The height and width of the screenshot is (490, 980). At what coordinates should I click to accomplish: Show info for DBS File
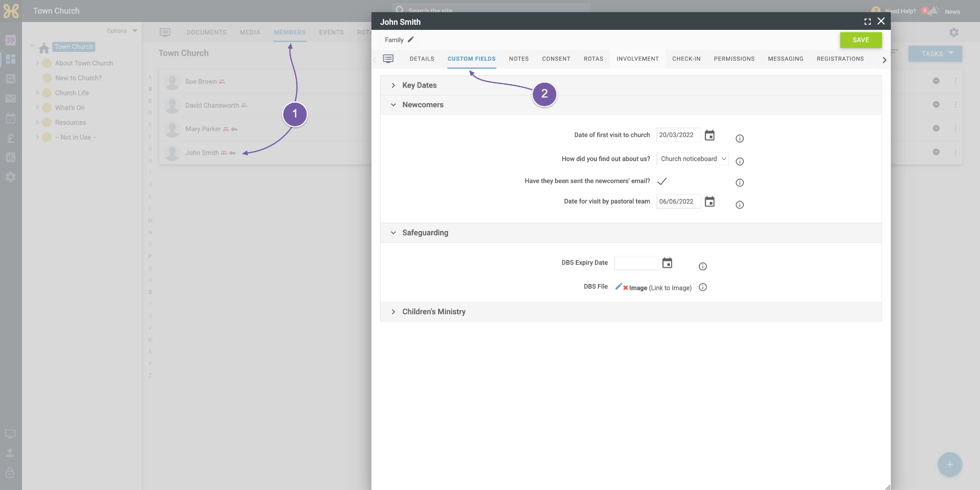703,287
